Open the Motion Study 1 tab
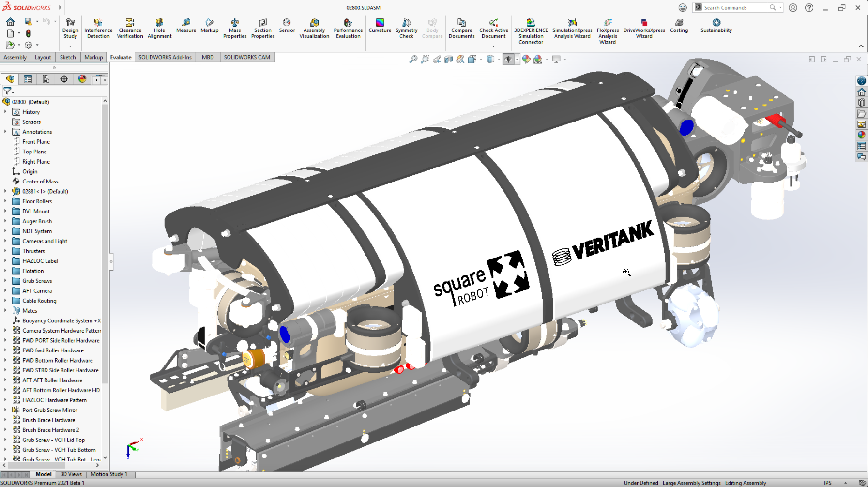The height and width of the screenshot is (487, 868). tap(109, 474)
